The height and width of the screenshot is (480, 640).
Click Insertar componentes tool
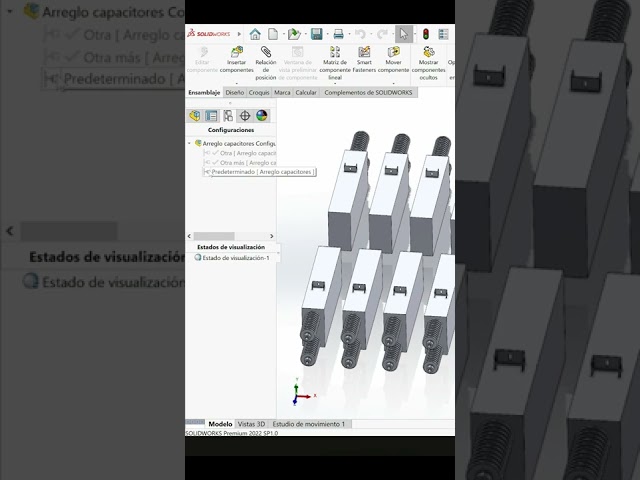pyautogui.click(x=237, y=60)
